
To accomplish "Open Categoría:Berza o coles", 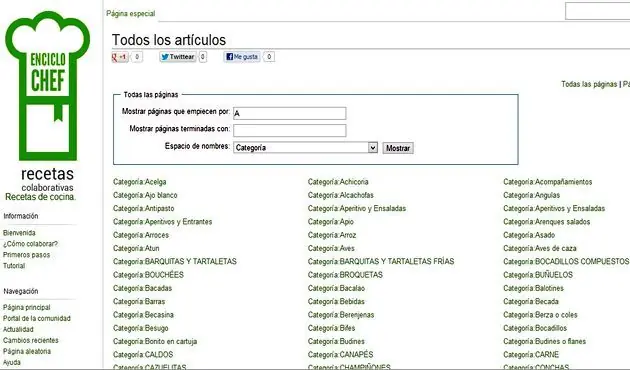I will click(x=540, y=315).
